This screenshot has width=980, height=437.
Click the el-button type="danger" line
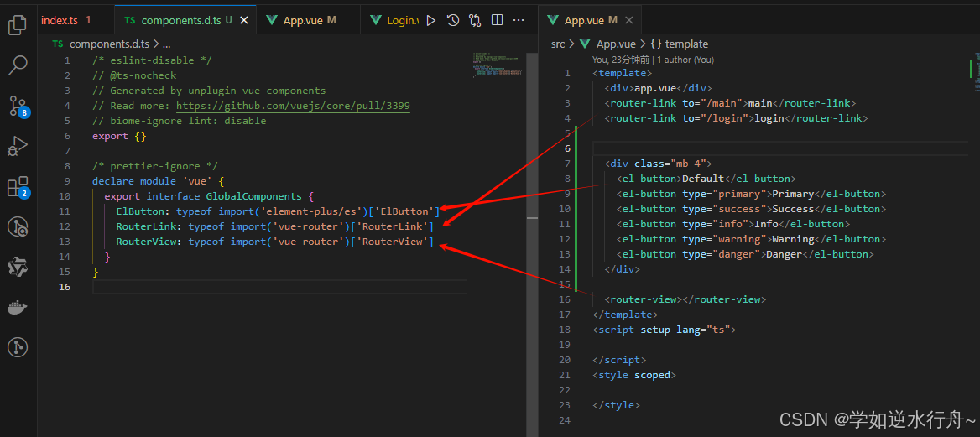(x=745, y=254)
